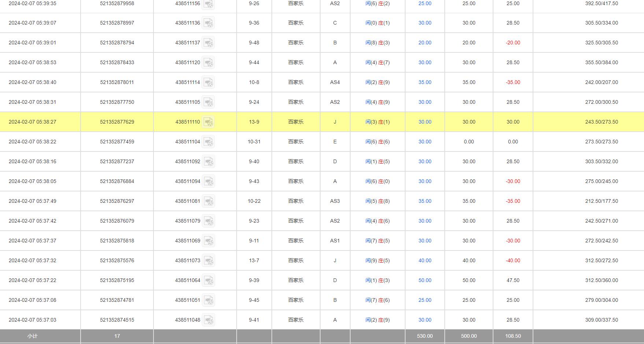Select table code AS4
644x344 pixels.
tap(335, 82)
